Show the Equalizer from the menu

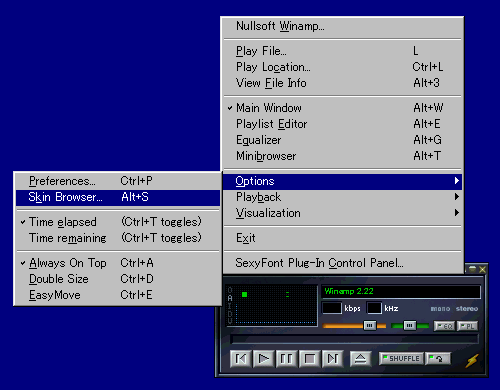(343, 140)
